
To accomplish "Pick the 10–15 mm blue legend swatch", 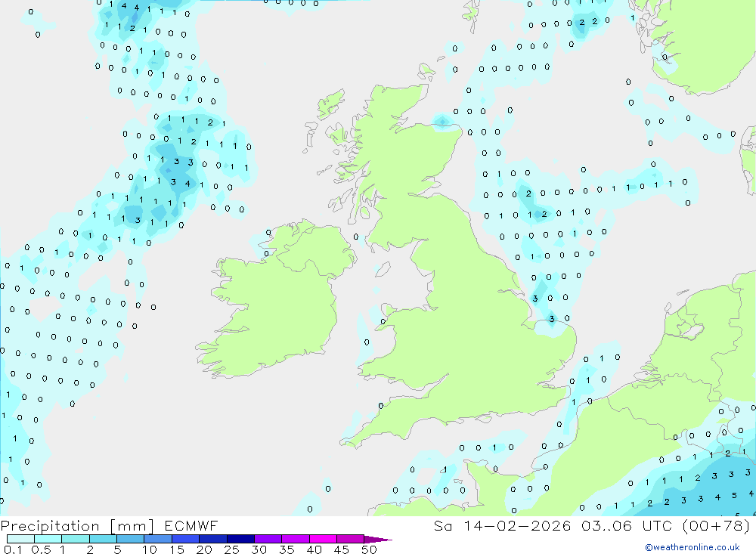I will point(158,539).
